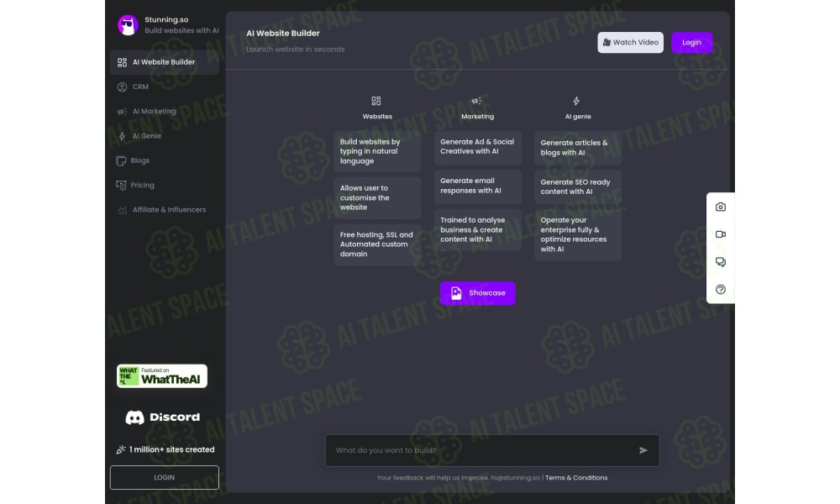Screen dimensions: 840x504
Task: Click the AI genie lightning bolt icon
Action: [576, 101]
